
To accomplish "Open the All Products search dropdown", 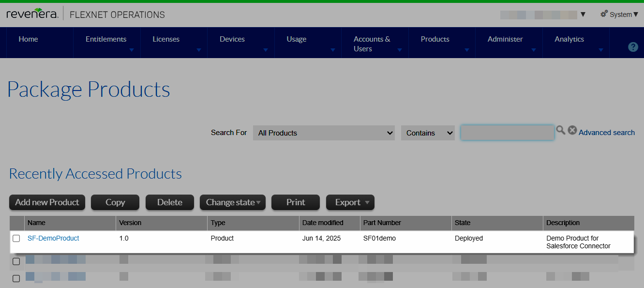I will 324,133.
